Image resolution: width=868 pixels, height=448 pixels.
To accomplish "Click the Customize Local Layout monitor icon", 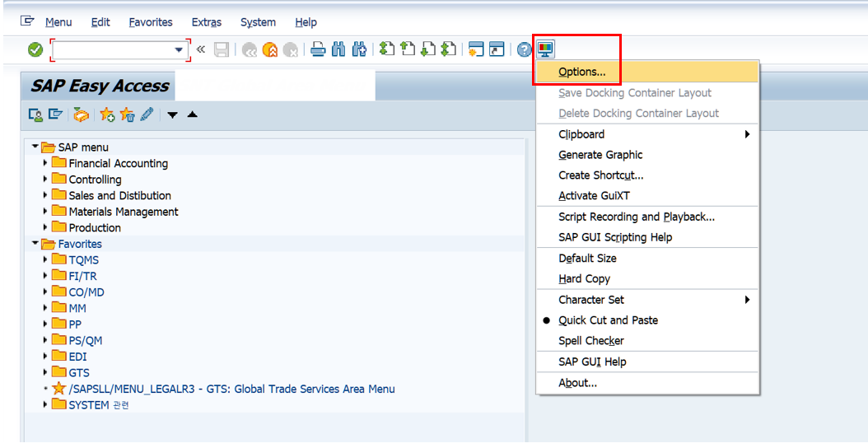I will (546, 49).
